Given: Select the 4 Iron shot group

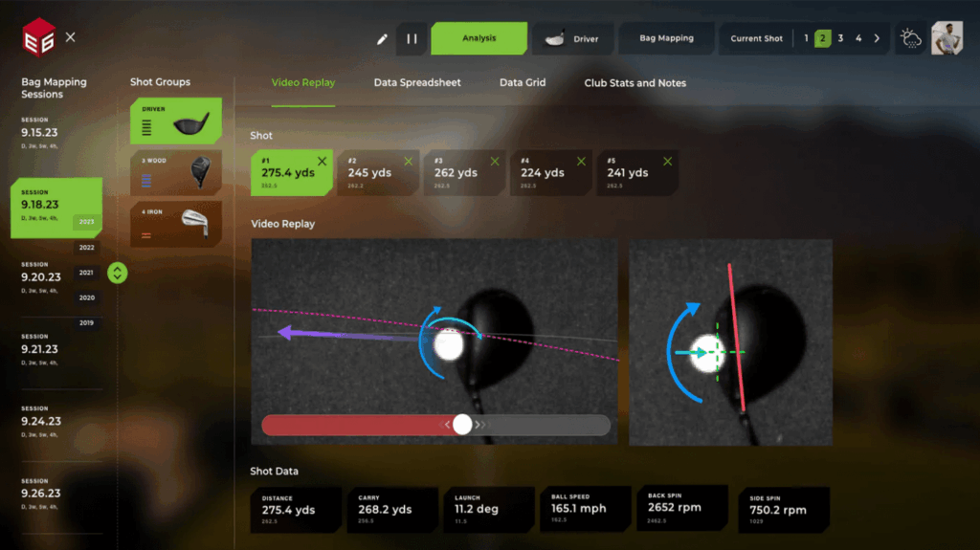Looking at the screenshot, I should (176, 222).
